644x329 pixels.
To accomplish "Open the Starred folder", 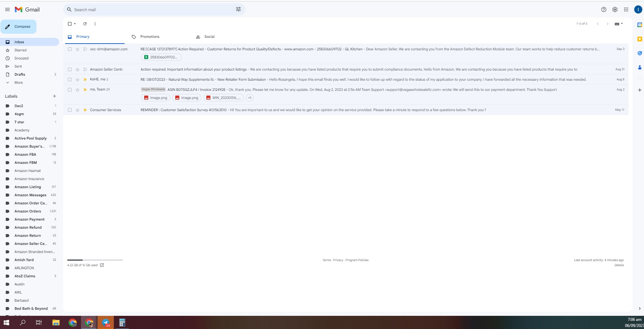I will (20, 50).
